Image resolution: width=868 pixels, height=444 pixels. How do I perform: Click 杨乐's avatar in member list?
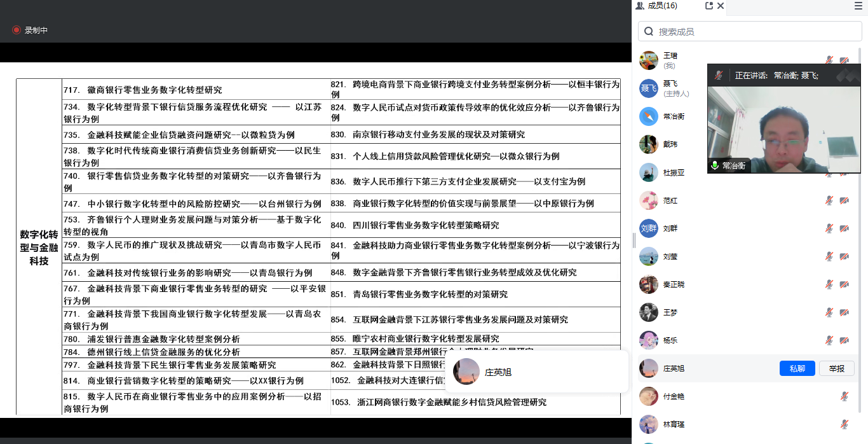(x=648, y=340)
